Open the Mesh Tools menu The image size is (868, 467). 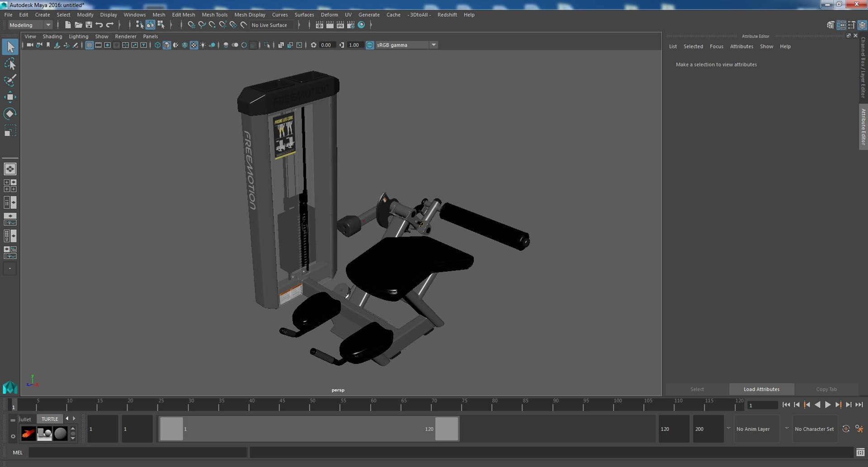(x=214, y=14)
